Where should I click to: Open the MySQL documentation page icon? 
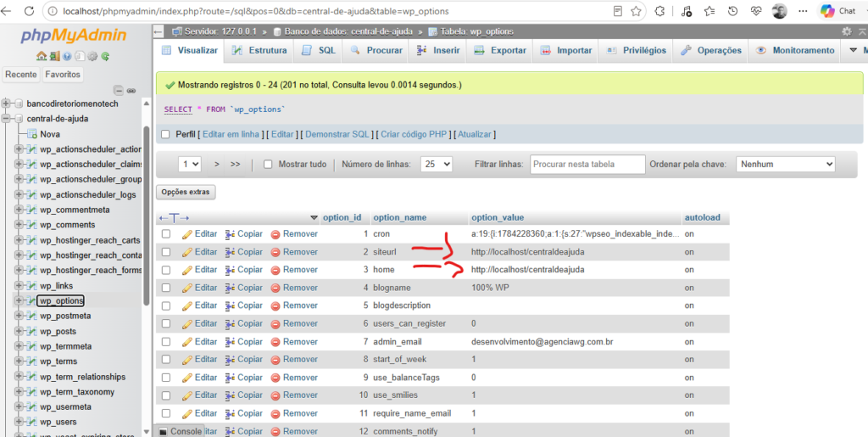pos(80,56)
